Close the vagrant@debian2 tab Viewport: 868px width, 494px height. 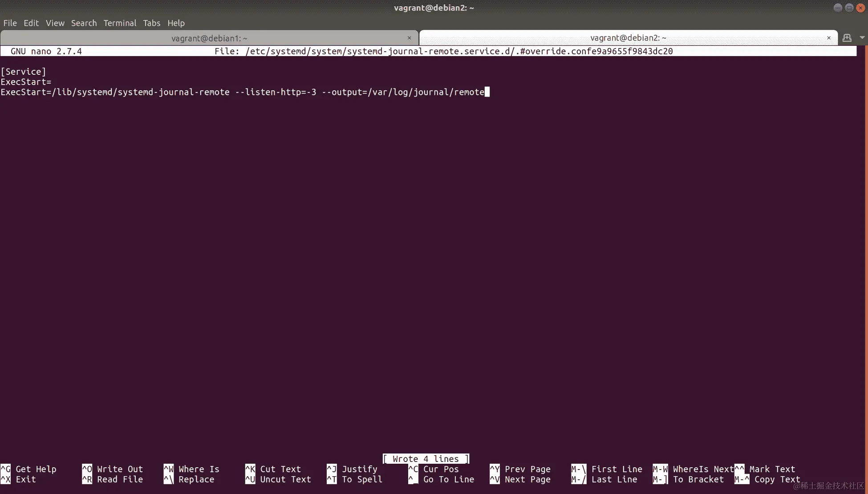[x=828, y=38]
